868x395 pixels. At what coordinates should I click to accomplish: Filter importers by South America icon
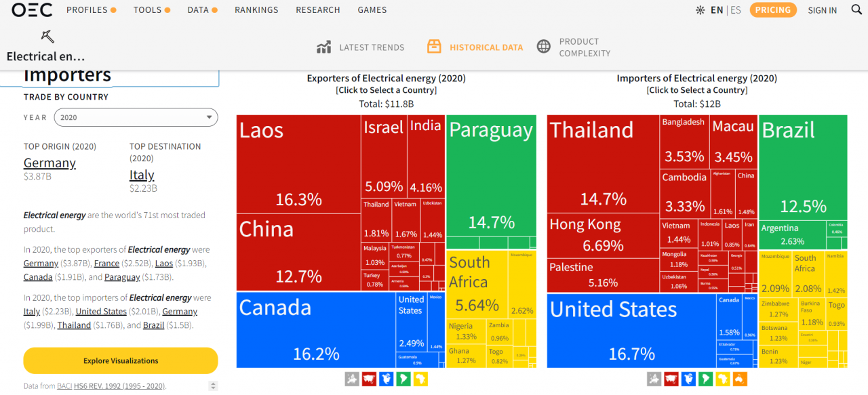pyautogui.click(x=706, y=379)
